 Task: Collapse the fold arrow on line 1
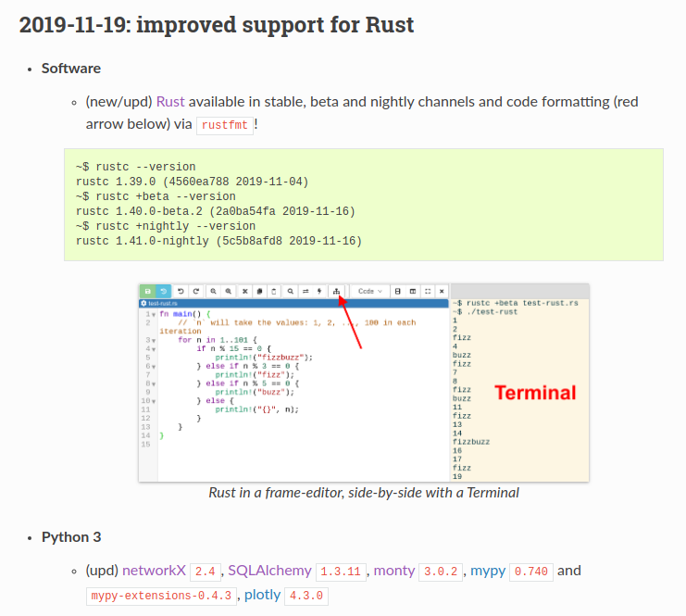[154, 314]
